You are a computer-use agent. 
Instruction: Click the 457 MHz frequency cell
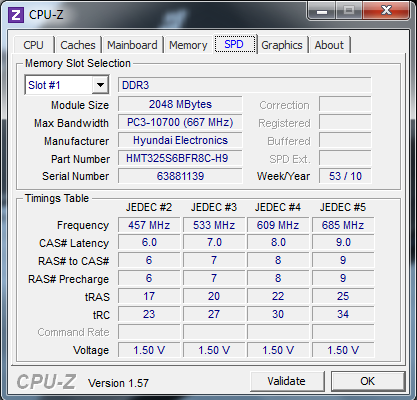[149, 225]
